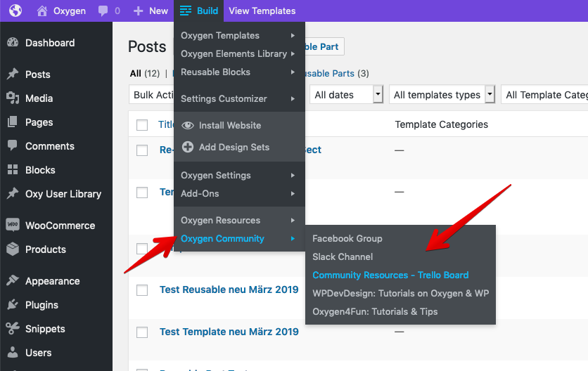Check the box for Test Template neu März 2019
The width and height of the screenshot is (588, 371).
[142, 332]
